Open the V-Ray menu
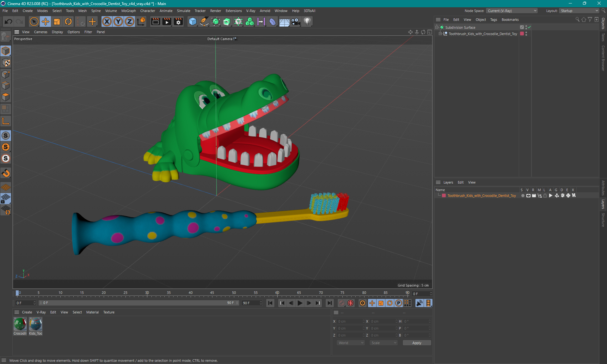This screenshot has height=364, width=607. coord(251,11)
